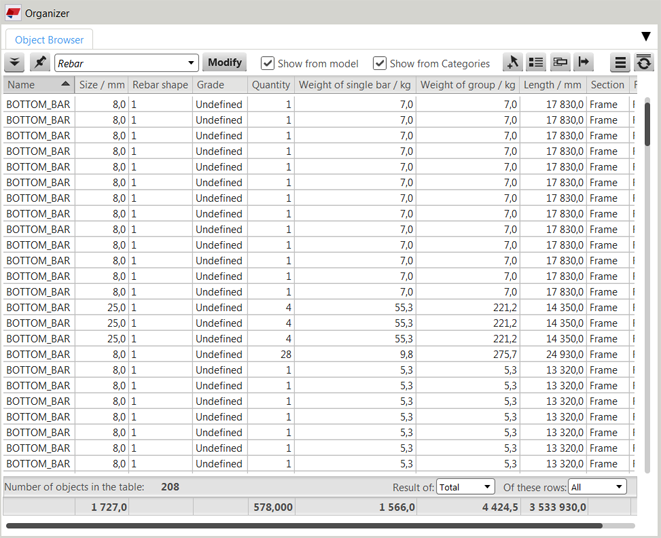Image resolution: width=661 pixels, height=538 pixels.
Task: Click the double-chevron collapse icon in the toolbar
Action: (x=15, y=63)
